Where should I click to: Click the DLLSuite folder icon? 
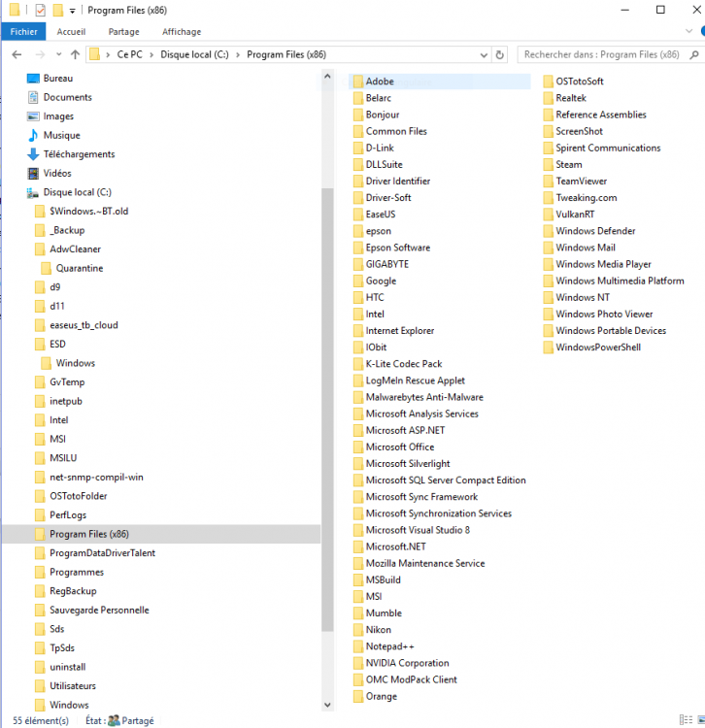(358, 165)
